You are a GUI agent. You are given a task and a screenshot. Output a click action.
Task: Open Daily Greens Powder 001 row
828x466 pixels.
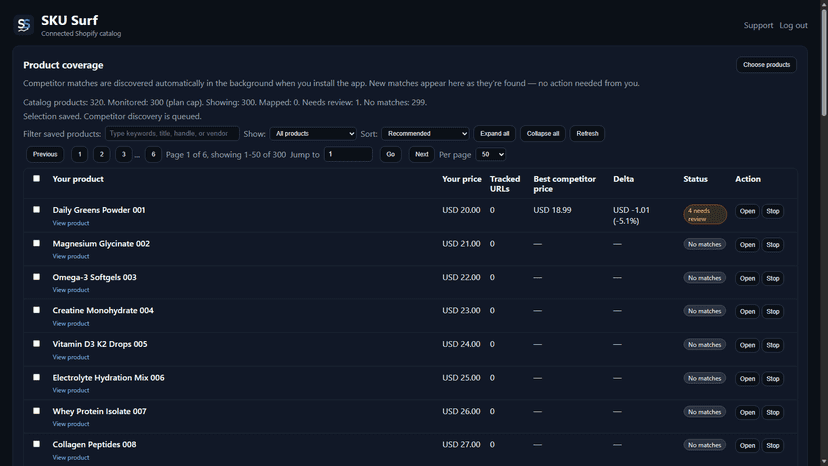coord(747,211)
